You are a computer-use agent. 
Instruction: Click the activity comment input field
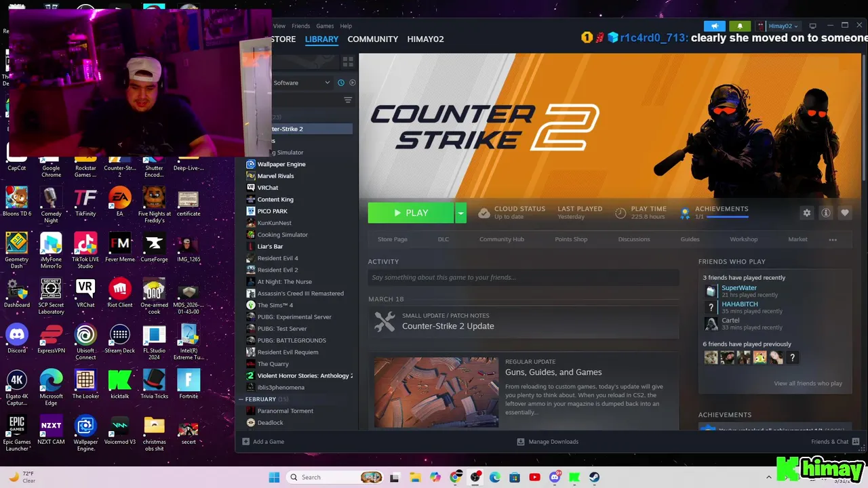pos(524,277)
